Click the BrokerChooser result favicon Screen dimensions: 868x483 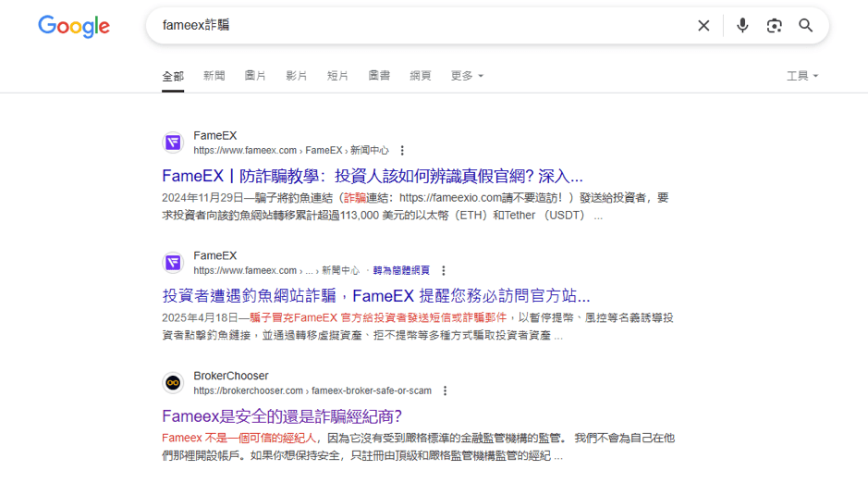pos(173,383)
